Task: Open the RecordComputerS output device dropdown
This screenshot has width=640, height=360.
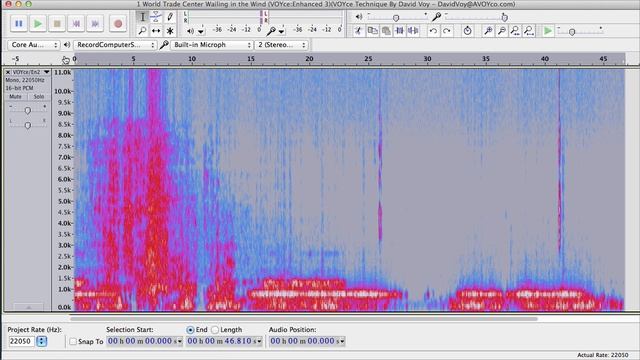Action: pos(115,45)
